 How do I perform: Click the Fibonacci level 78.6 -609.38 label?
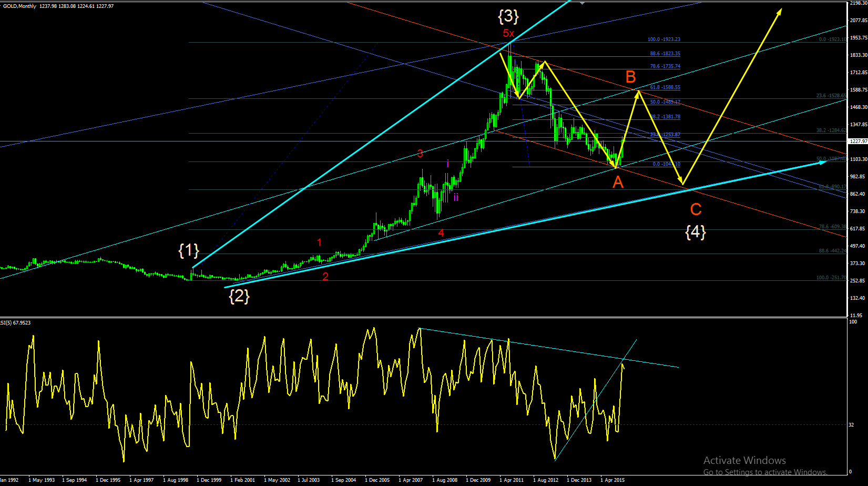[833, 227]
